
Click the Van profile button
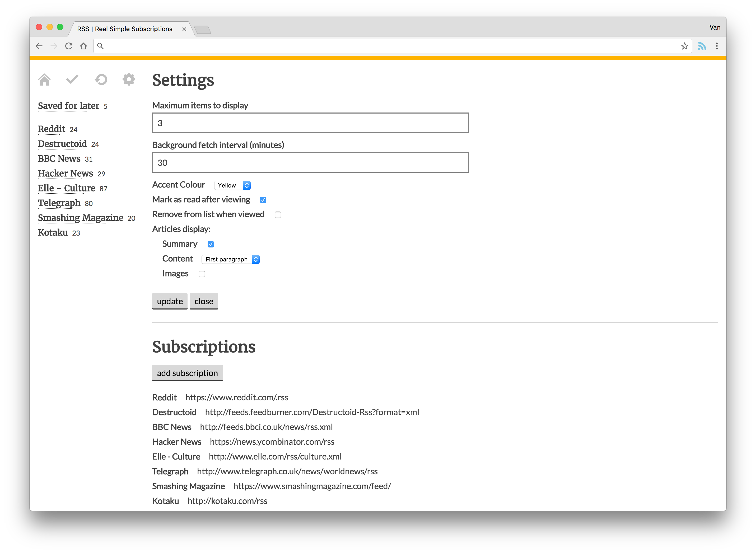tap(715, 27)
